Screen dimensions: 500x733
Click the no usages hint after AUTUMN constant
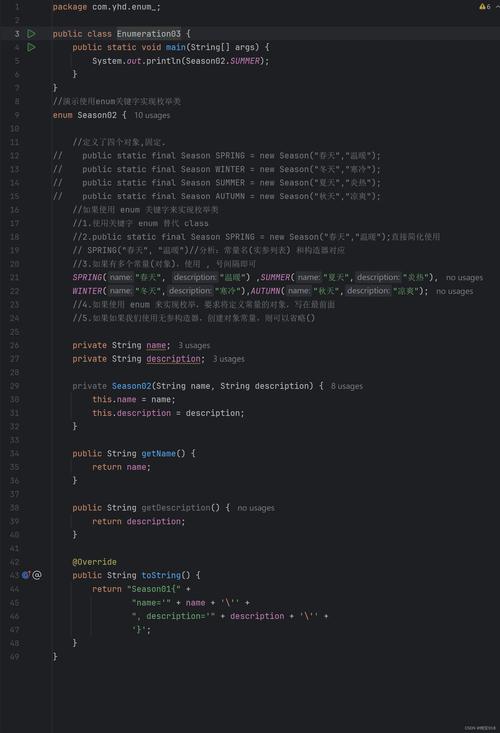tap(454, 291)
